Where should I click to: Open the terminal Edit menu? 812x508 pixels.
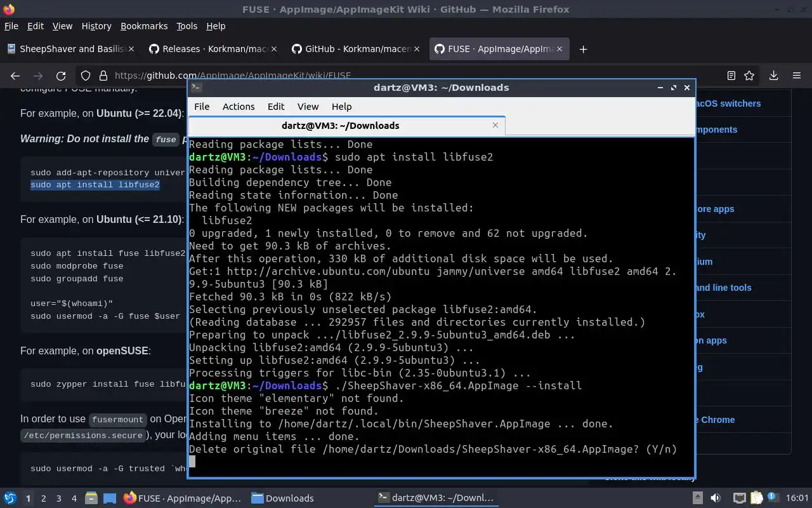pos(276,107)
